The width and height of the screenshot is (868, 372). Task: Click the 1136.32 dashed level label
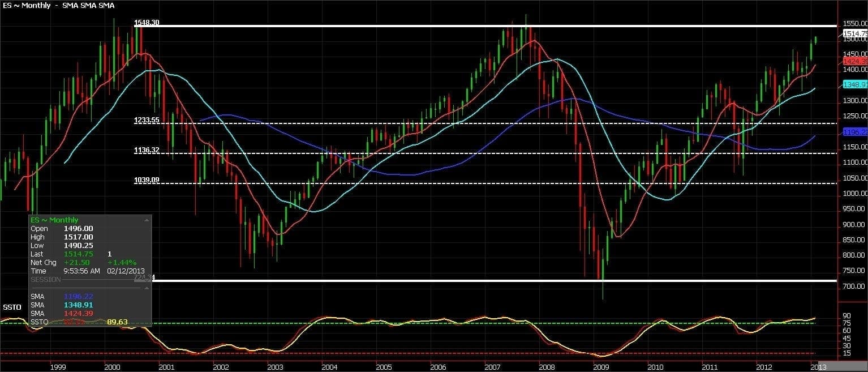click(146, 150)
